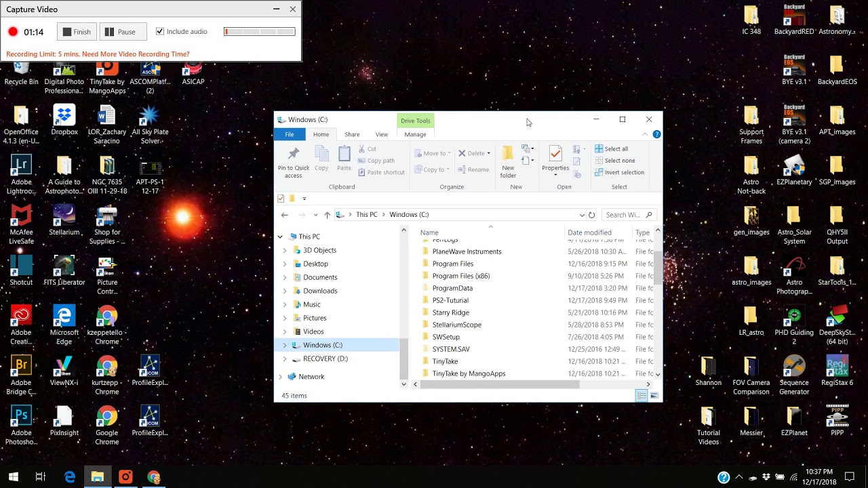Open the Windows Start menu
The width and height of the screenshot is (868, 488).
[14, 477]
